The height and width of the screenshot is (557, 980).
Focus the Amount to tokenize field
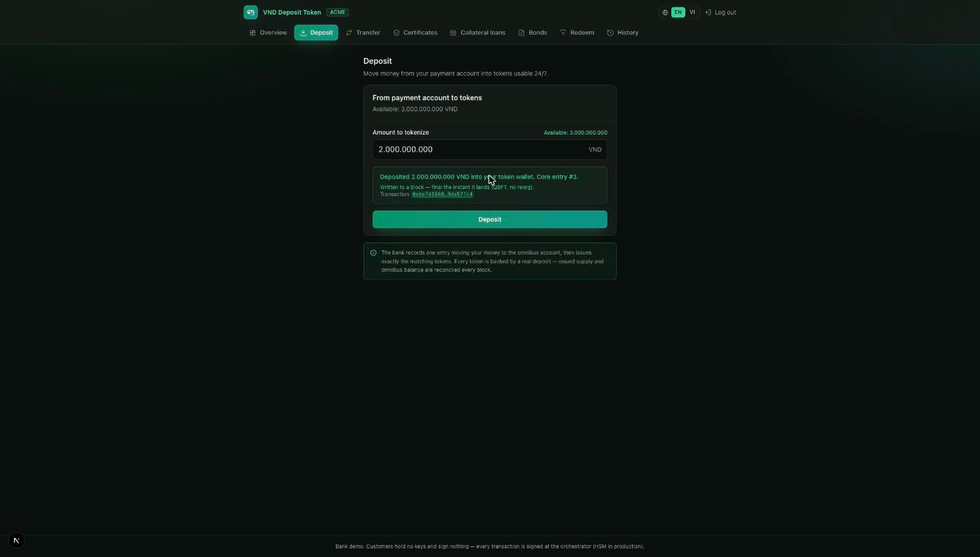(490, 149)
